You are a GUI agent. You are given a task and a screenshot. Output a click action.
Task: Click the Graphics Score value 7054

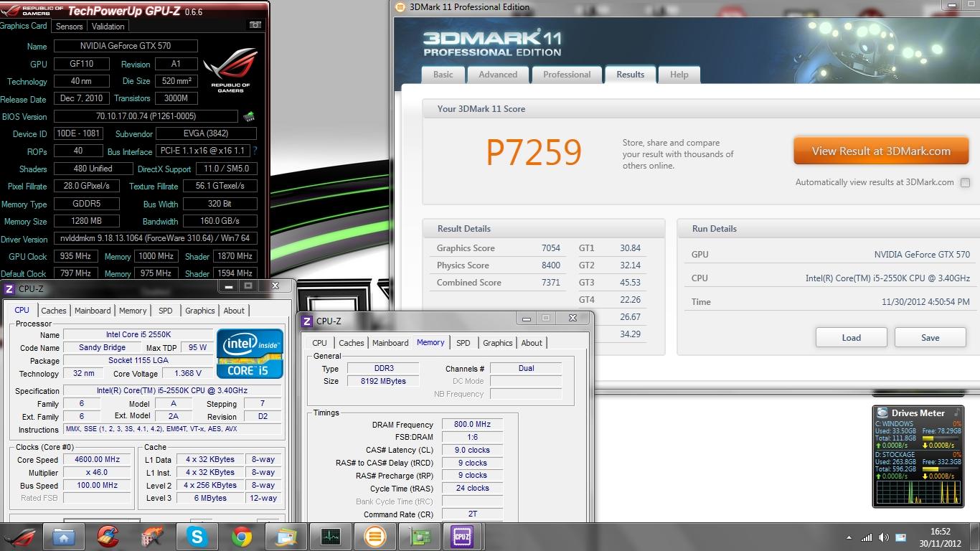coord(550,248)
